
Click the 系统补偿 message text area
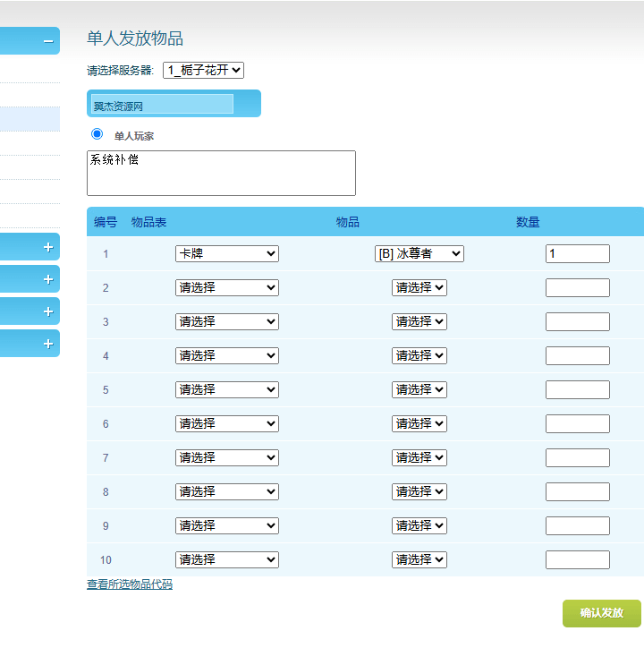221,173
